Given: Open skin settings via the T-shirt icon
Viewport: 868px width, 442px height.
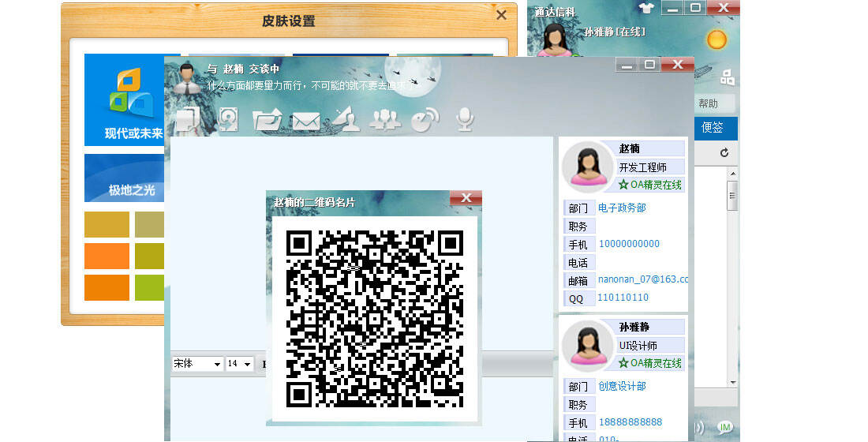Looking at the screenshot, I should (x=646, y=9).
